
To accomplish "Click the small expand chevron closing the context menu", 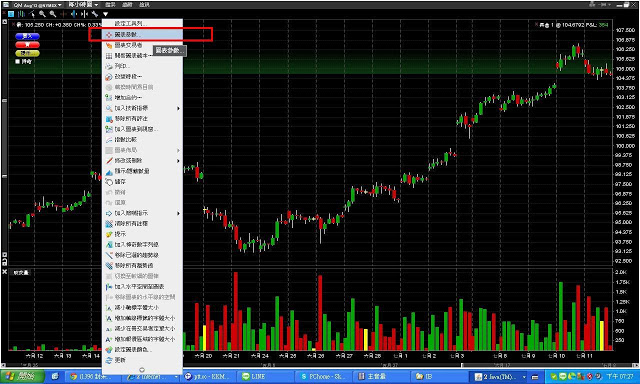I will 142,370.
